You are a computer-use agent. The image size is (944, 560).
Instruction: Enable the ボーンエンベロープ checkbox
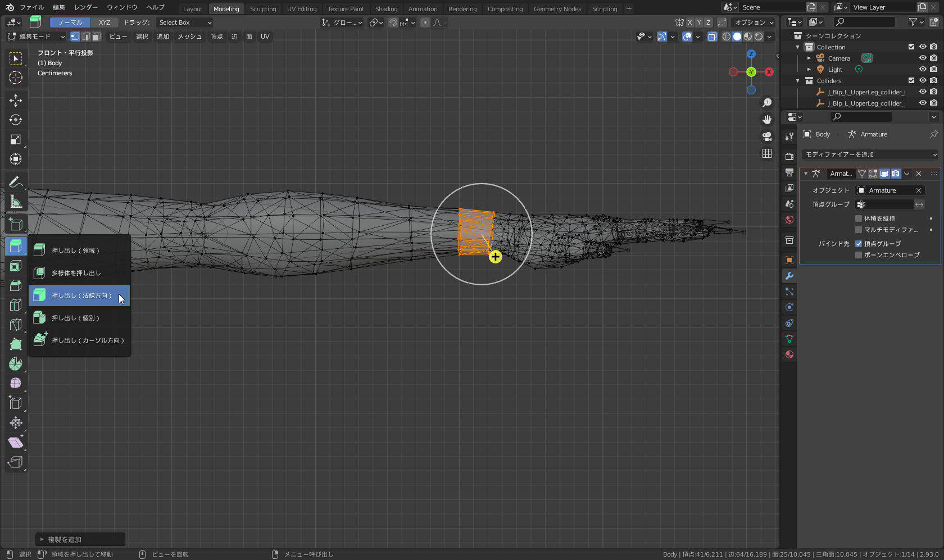pyautogui.click(x=859, y=255)
